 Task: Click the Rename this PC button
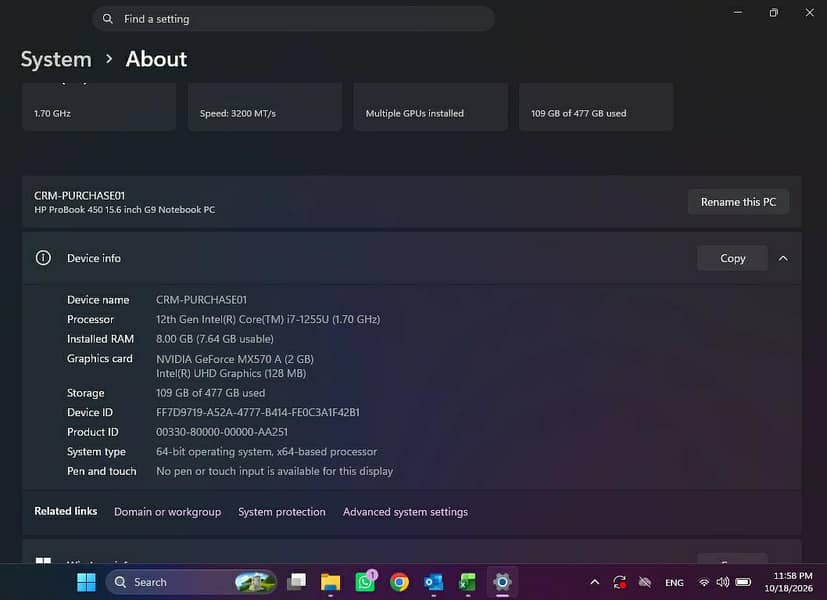pos(738,202)
